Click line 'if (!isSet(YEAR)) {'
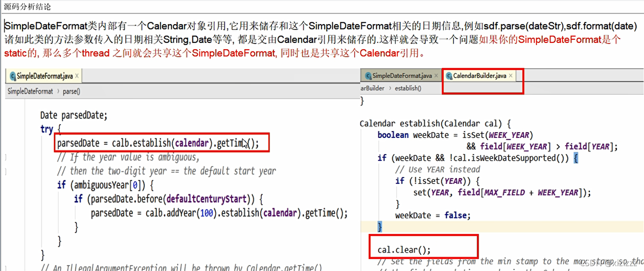644x271 pixels. [x=437, y=181]
